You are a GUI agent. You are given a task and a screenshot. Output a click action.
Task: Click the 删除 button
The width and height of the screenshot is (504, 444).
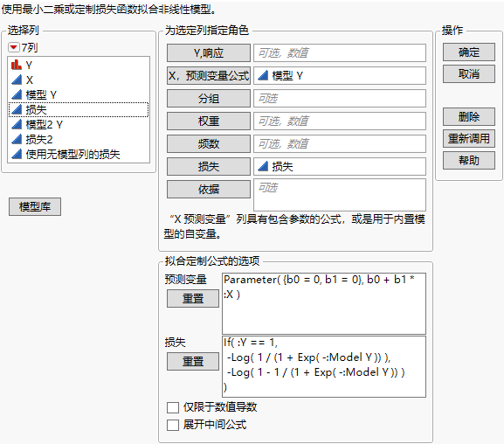click(x=469, y=116)
